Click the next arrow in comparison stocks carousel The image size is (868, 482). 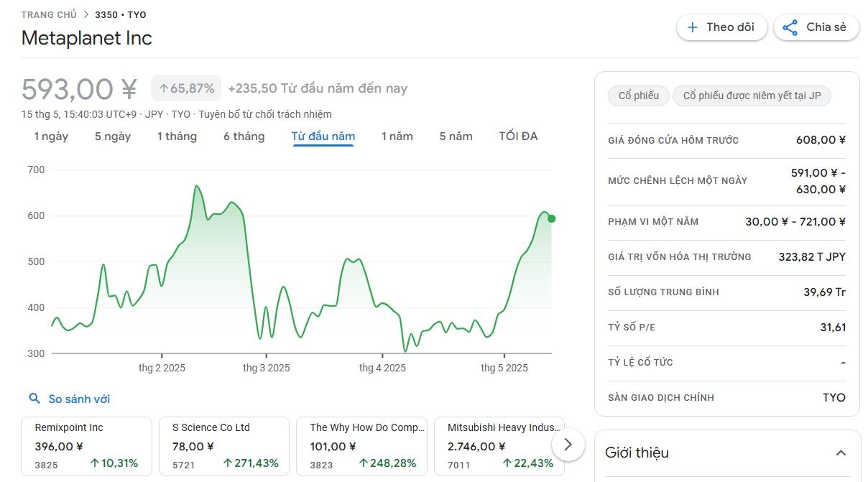[568, 444]
